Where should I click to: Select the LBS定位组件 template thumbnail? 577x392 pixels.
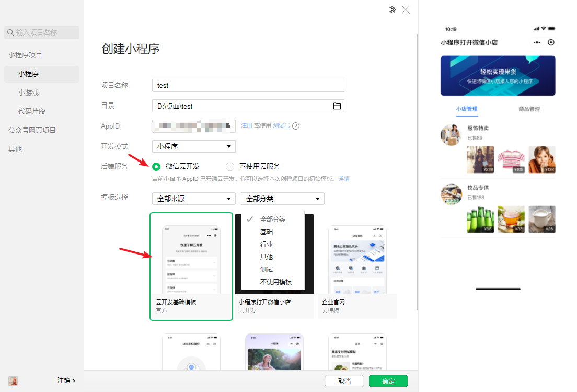(x=191, y=352)
